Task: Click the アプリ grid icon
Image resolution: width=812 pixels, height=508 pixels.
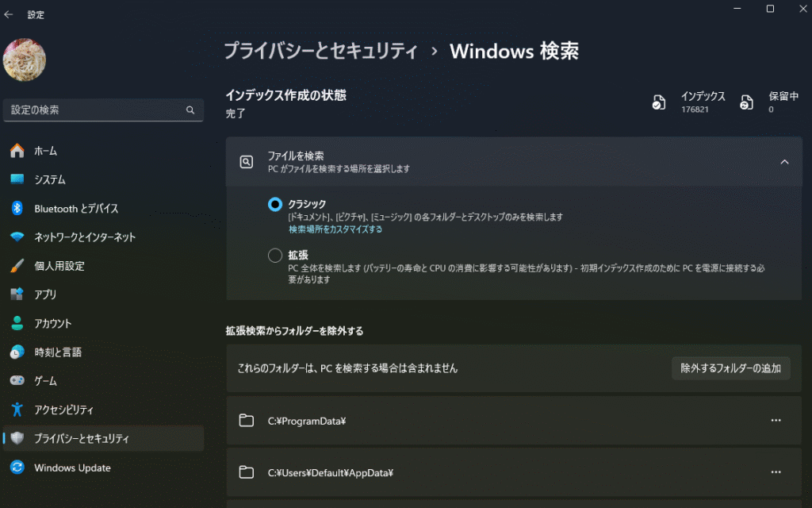Action: pos(17,294)
